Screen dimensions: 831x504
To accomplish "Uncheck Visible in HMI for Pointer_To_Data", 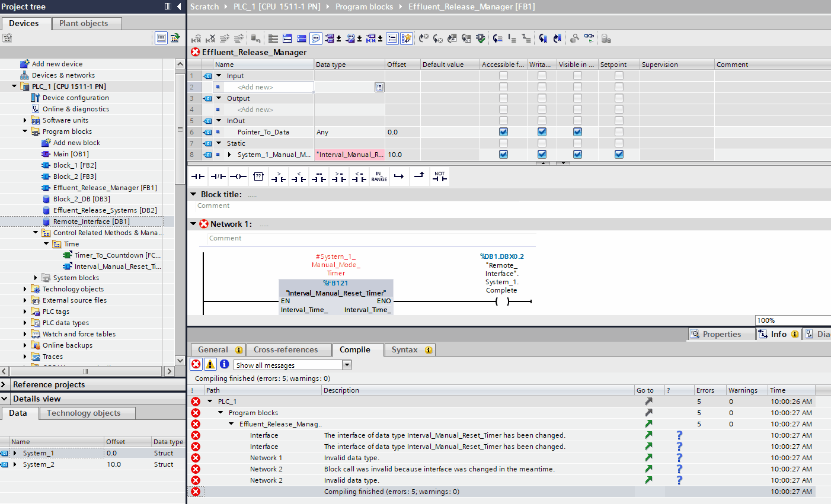I will tap(577, 132).
